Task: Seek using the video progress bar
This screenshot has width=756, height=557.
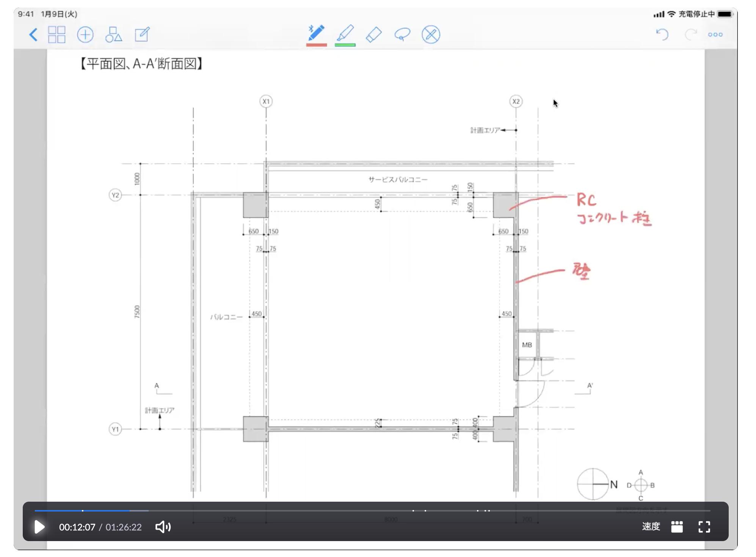Action: (372, 510)
